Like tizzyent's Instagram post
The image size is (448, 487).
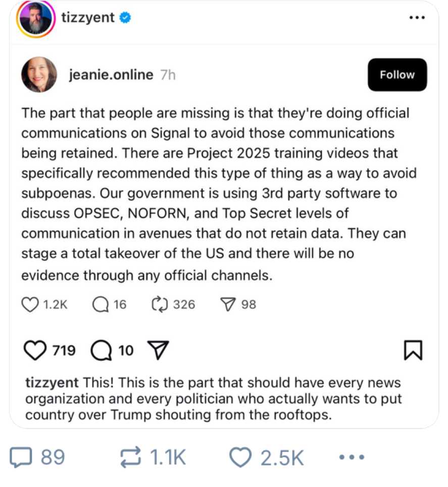click(35, 350)
